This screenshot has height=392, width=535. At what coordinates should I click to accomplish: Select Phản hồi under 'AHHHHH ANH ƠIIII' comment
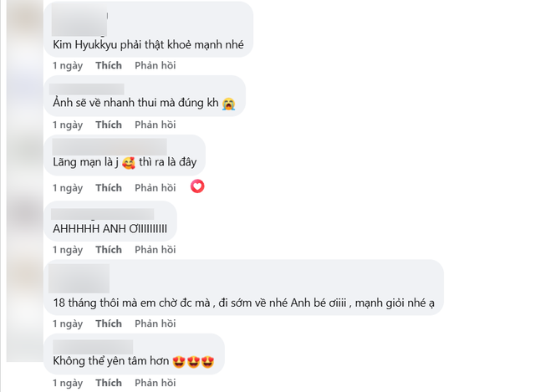pos(155,249)
